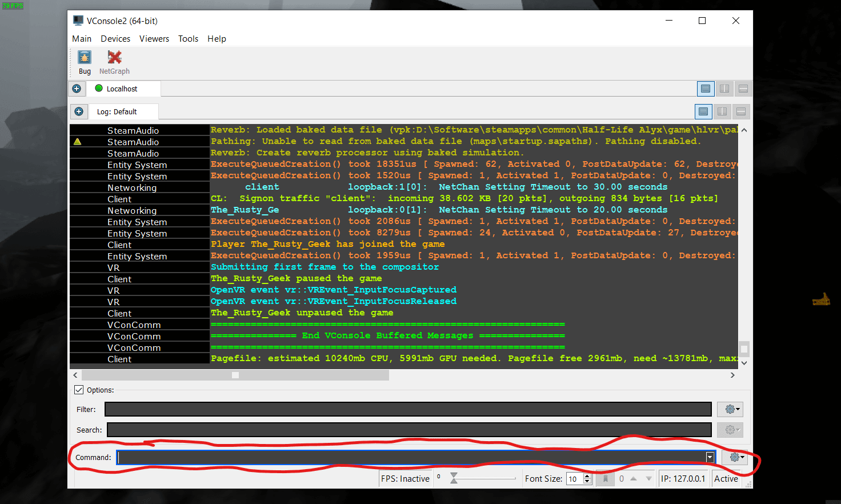Add a new connection tab beside Localhost
The height and width of the screenshot is (504, 841).
[77, 89]
